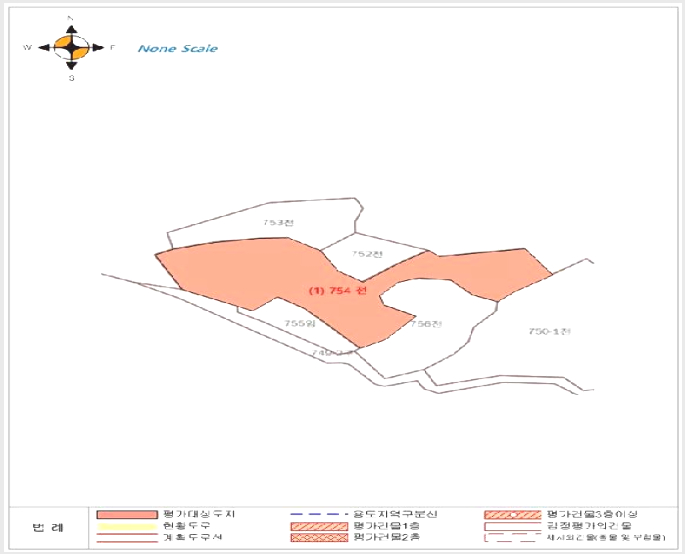
Task: Click the road parcel label starting with 749
Action: pyautogui.click(x=332, y=353)
